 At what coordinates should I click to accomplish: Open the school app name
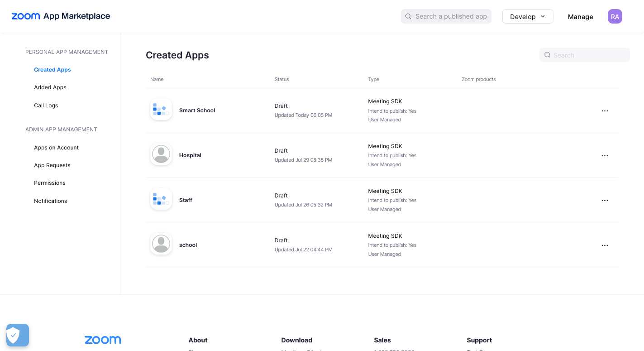coord(188,245)
